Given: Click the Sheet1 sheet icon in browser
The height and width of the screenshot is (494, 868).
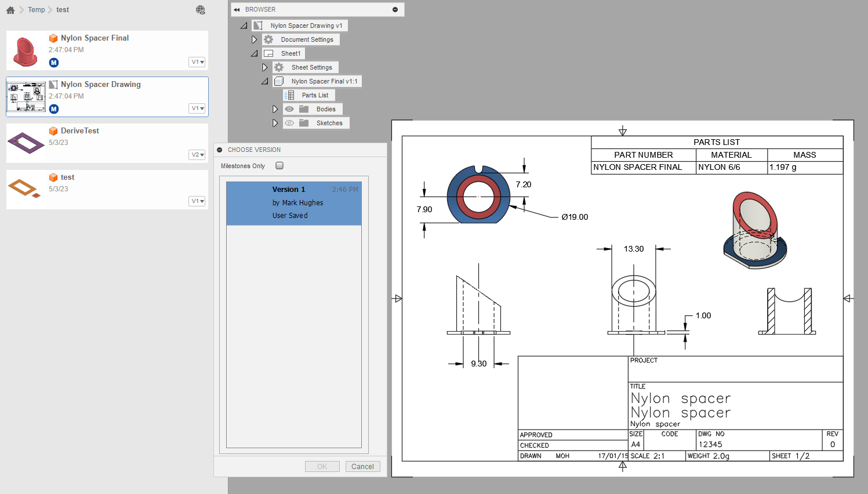Looking at the screenshot, I should point(268,53).
